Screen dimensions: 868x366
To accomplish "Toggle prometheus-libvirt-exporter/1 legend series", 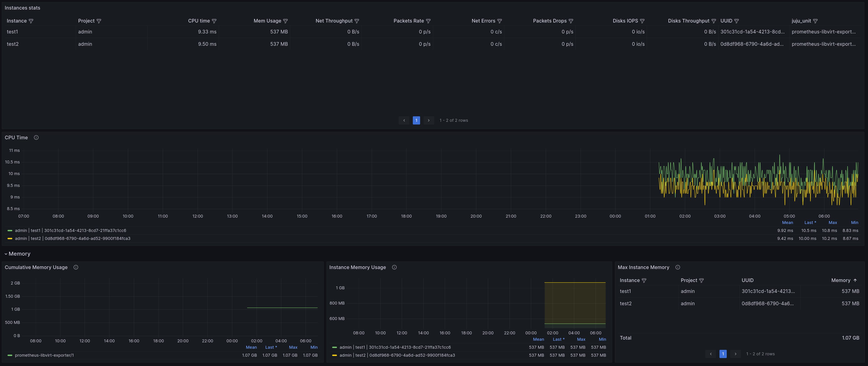I will 44,355.
